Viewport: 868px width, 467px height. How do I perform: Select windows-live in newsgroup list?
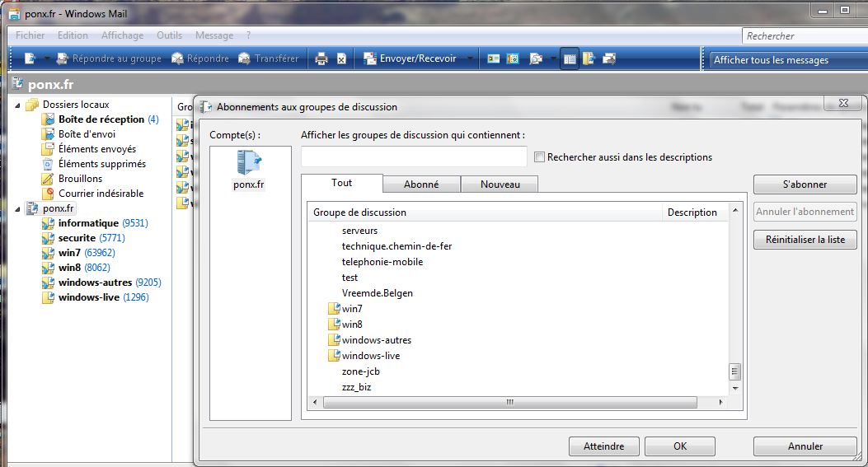coord(370,356)
